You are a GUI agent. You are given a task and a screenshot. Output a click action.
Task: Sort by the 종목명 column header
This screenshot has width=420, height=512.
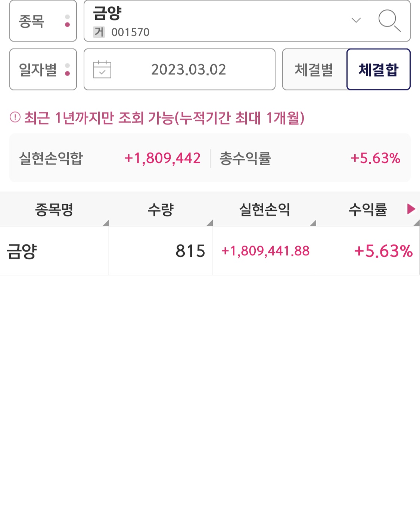click(54, 209)
